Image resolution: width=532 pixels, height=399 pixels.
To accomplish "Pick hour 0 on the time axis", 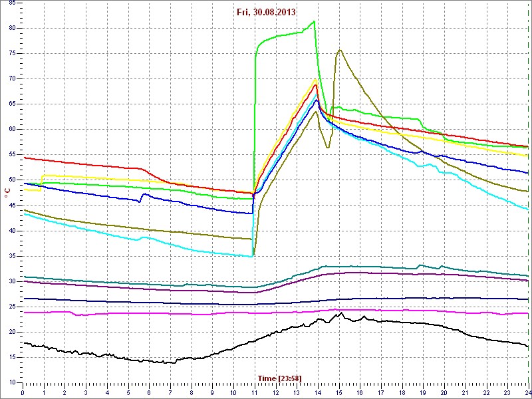I will [x=23, y=392].
